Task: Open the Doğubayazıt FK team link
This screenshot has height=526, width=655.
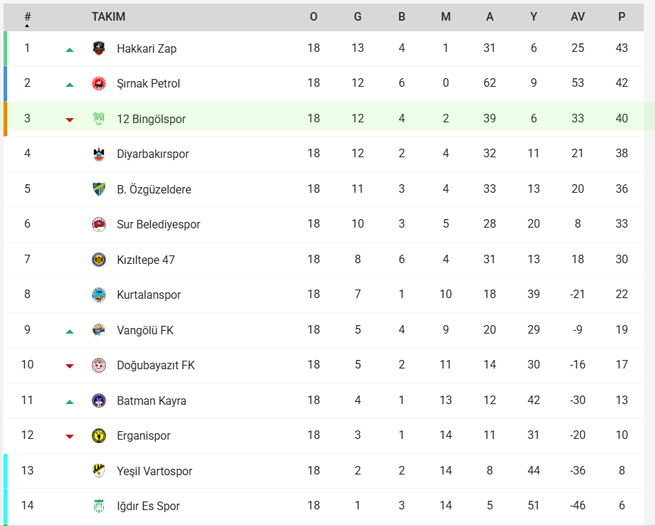Action: [x=156, y=366]
